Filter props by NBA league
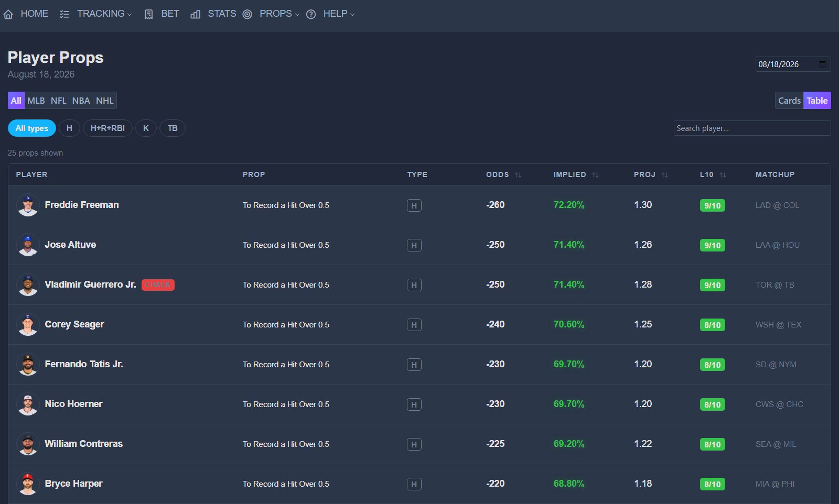 pos(81,101)
